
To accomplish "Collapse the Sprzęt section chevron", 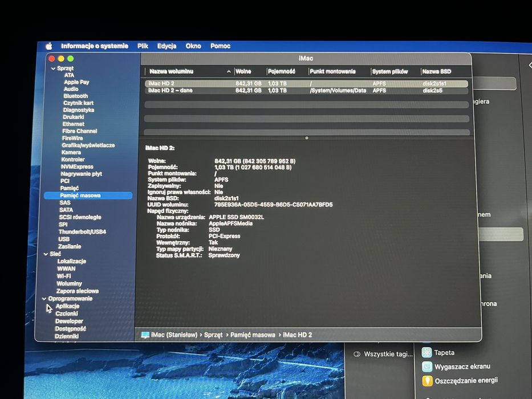I will (53, 68).
